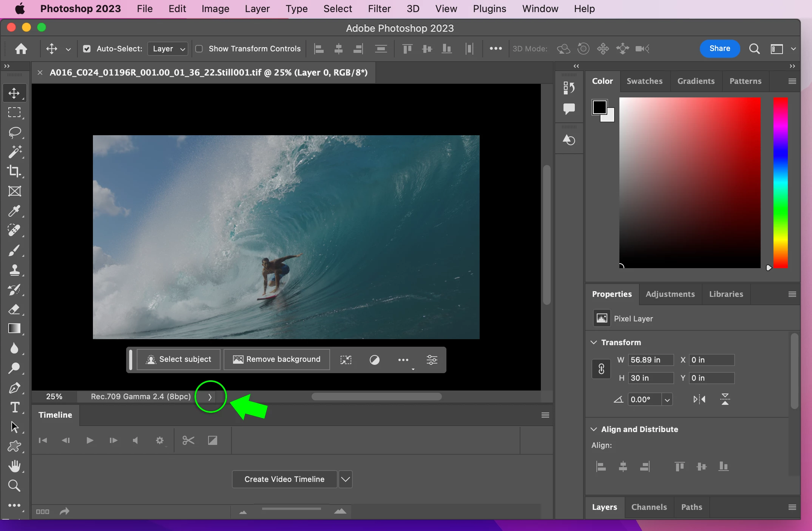The image size is (812, 531).
Task: Click the blue Share button
Action: coord(719,48)
